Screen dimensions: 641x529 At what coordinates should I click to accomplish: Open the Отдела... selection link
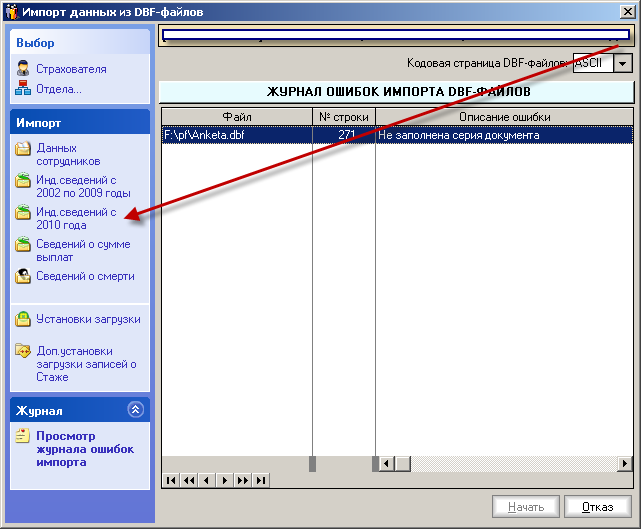pos(59,89)
